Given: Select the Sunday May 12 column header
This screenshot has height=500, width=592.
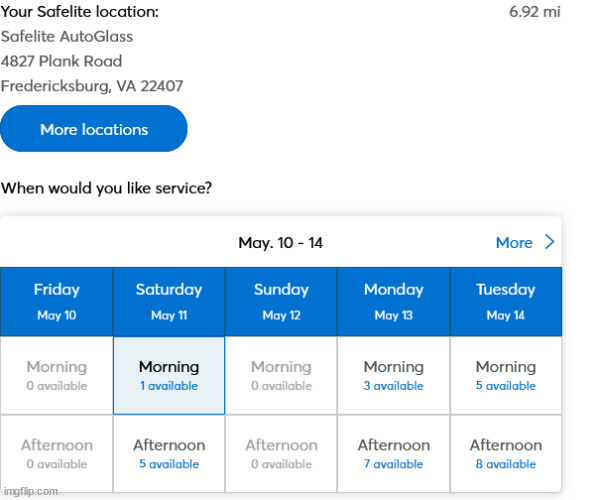Looking at the screenshot, I should tap(281, 302).
